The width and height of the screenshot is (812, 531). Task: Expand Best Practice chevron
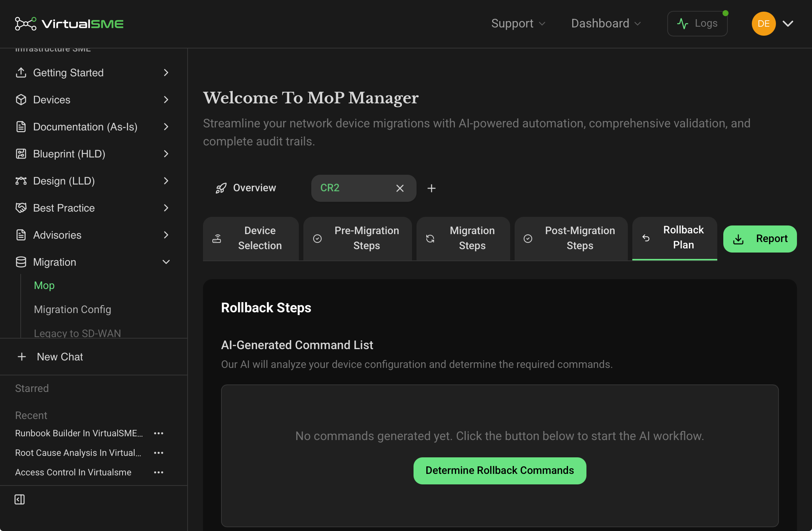(x=166, y=208)
